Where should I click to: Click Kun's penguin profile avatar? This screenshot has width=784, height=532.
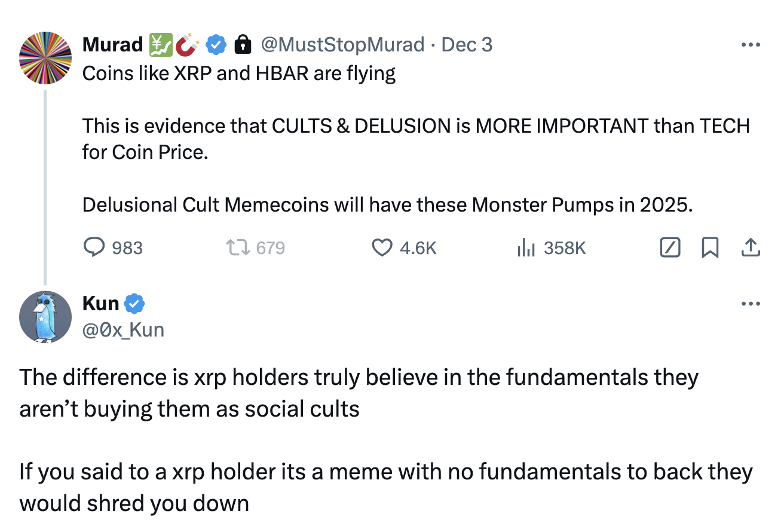(x=45, y=317)
